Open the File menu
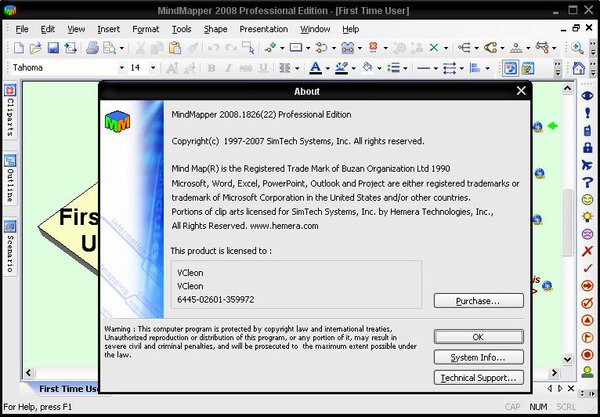 point(22,29)
